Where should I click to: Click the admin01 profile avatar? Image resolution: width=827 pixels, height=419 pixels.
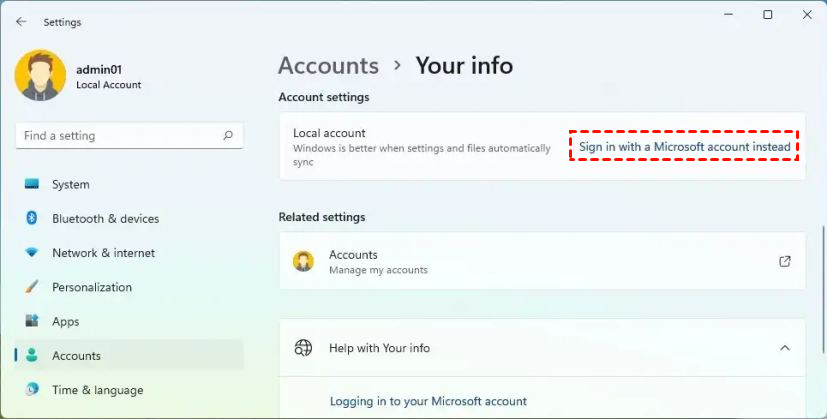(x=40, y=76)
